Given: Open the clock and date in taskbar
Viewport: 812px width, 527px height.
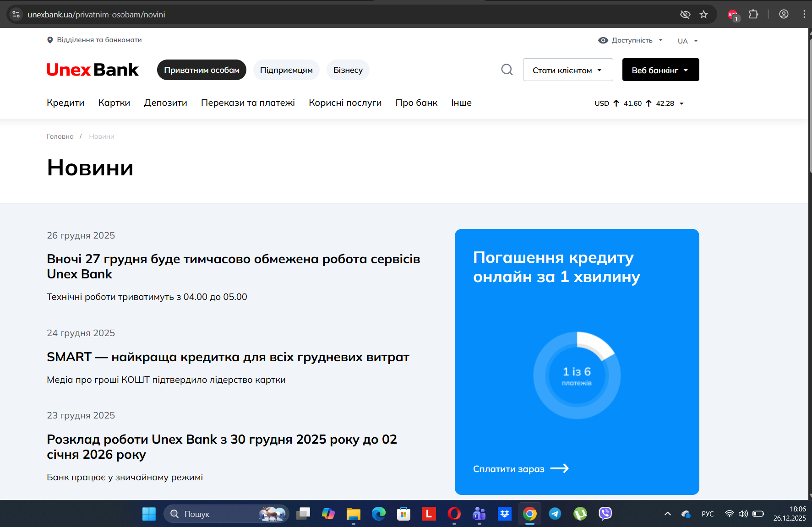Looking at the screenshot, I should (790, 514).
